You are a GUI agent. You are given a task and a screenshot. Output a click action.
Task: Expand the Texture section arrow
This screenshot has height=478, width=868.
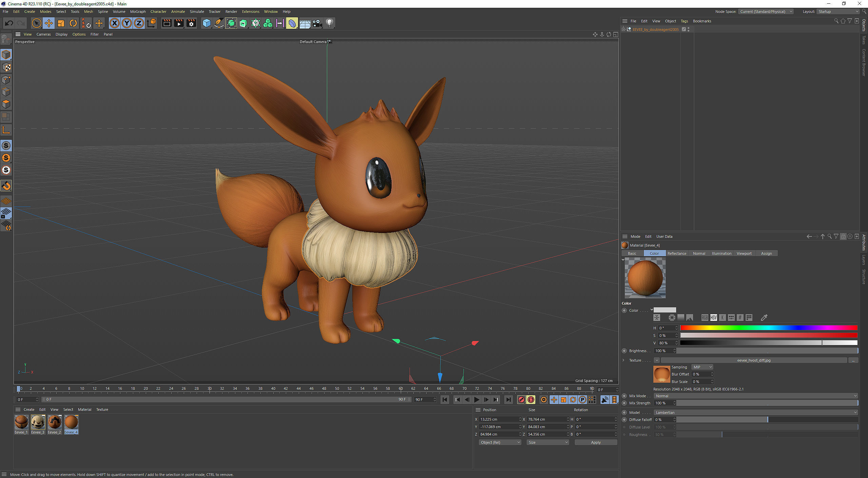624,360
